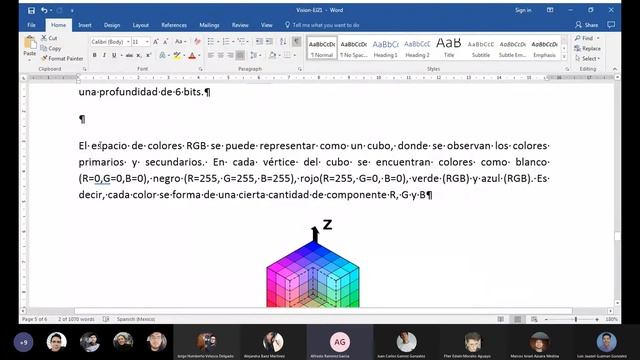Open Font dialog launcher
Screen dimensions: 640x360
(x=200, y=69)
